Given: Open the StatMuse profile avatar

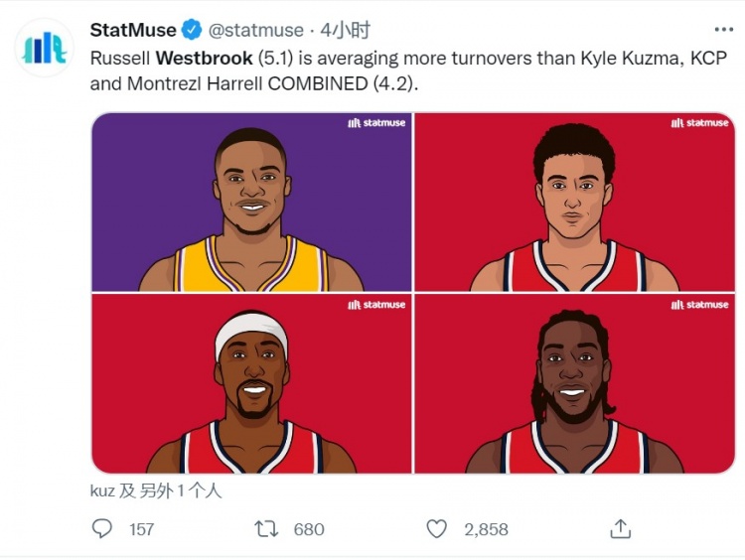Looking at the screenshot, I should [x=44, y=48].
